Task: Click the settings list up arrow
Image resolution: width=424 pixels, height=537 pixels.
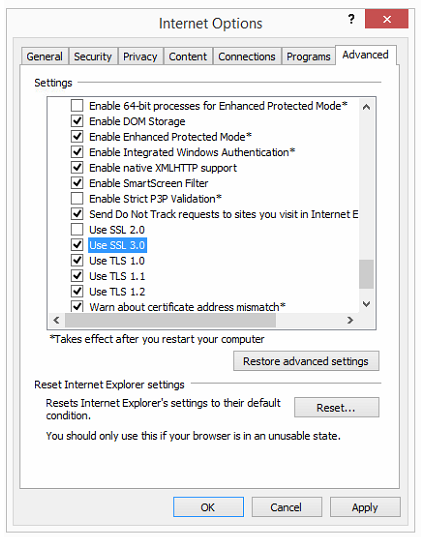Action: (366, 107)
